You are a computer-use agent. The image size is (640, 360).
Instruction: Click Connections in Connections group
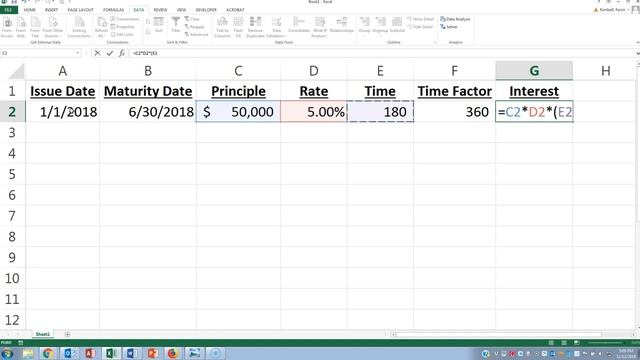point(124,19)
